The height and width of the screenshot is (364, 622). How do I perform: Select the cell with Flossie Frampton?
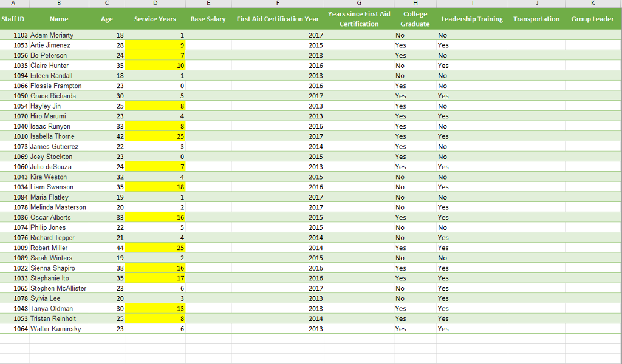tap(59, 86)
